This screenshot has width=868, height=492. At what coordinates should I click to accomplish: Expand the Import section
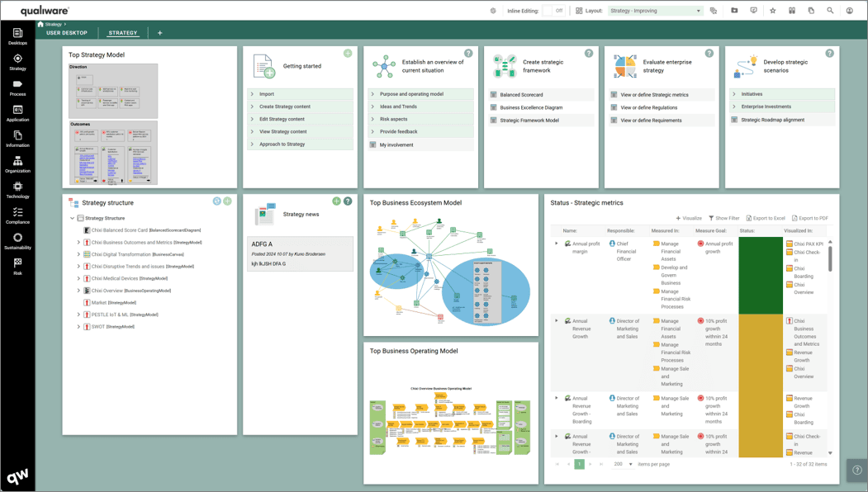coord(300,94)
